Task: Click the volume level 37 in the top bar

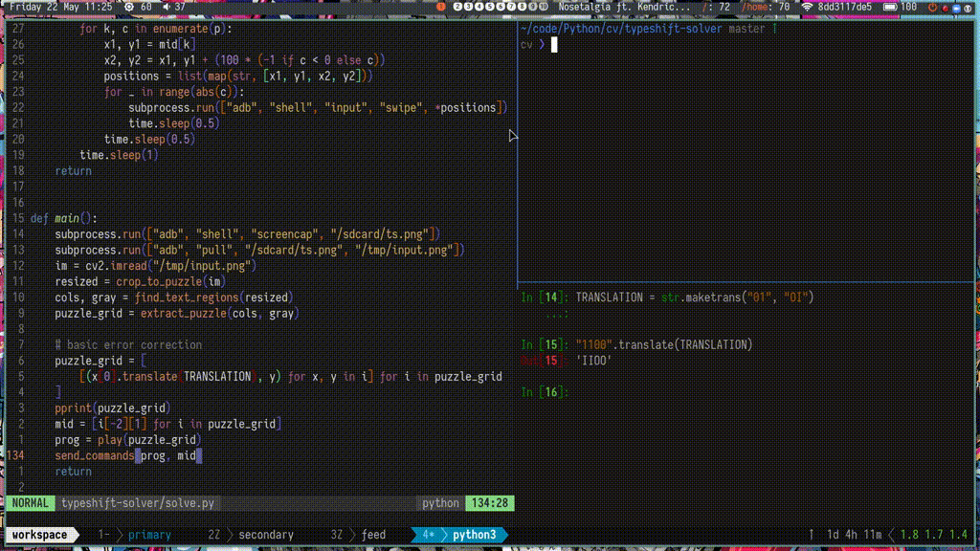Action: click(x=180, y=7)
